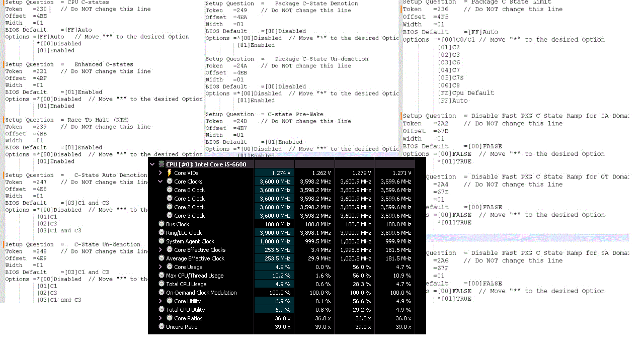This screenshot has width=644, height=357.
Task: Click the sensor icon beside Ring/LLC Clock
Action: pyautogui.click(x=162, y=233)
